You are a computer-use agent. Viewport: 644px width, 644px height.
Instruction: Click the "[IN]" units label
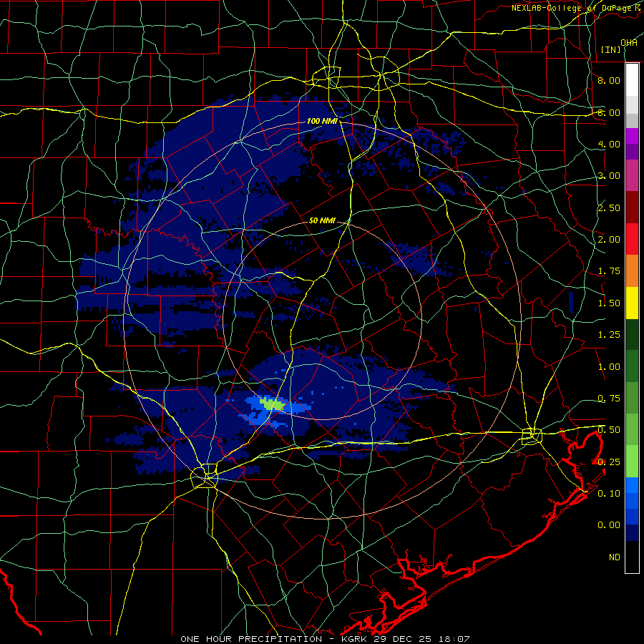pos(611,49)
